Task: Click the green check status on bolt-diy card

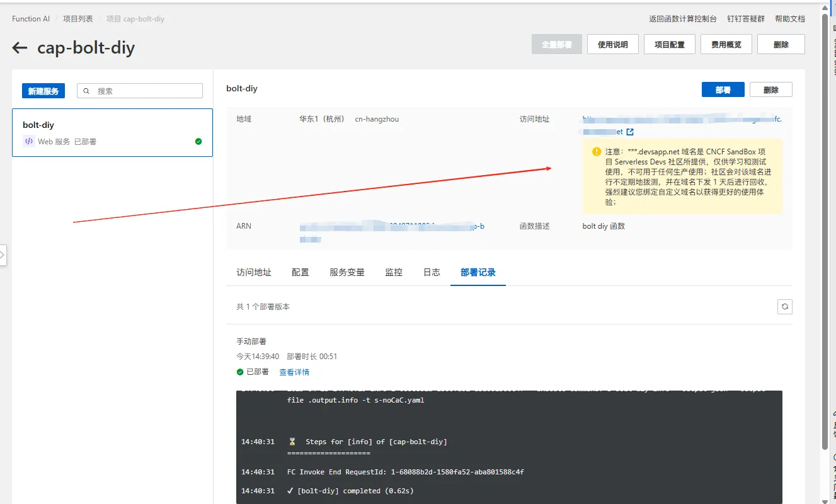Action: (198, 142)
